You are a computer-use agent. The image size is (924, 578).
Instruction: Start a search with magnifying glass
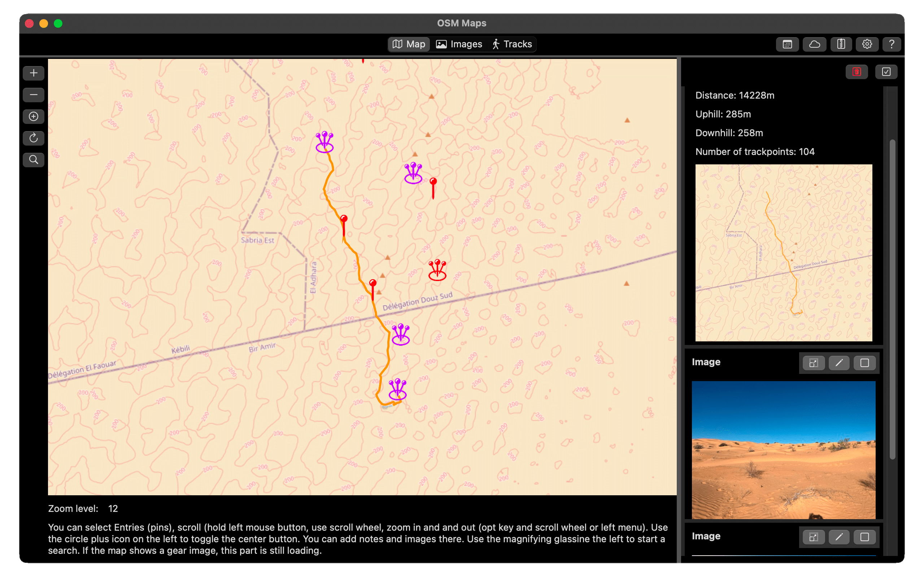click(34, 160)
